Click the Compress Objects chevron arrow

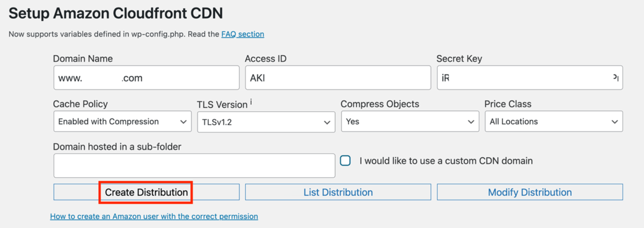(x=471, y=122)
